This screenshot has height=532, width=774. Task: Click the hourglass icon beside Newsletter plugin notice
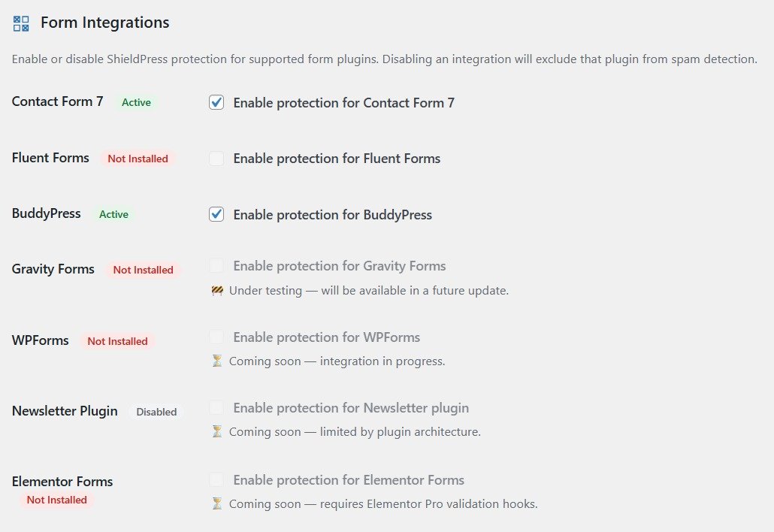coord(217,431)
